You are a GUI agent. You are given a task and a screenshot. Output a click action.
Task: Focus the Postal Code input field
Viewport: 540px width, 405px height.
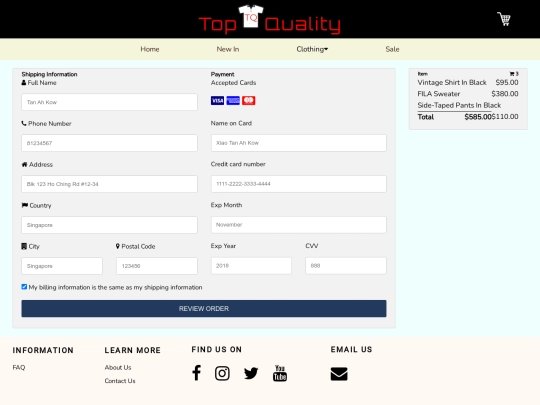pyautogui.click(x=157, y=266)
